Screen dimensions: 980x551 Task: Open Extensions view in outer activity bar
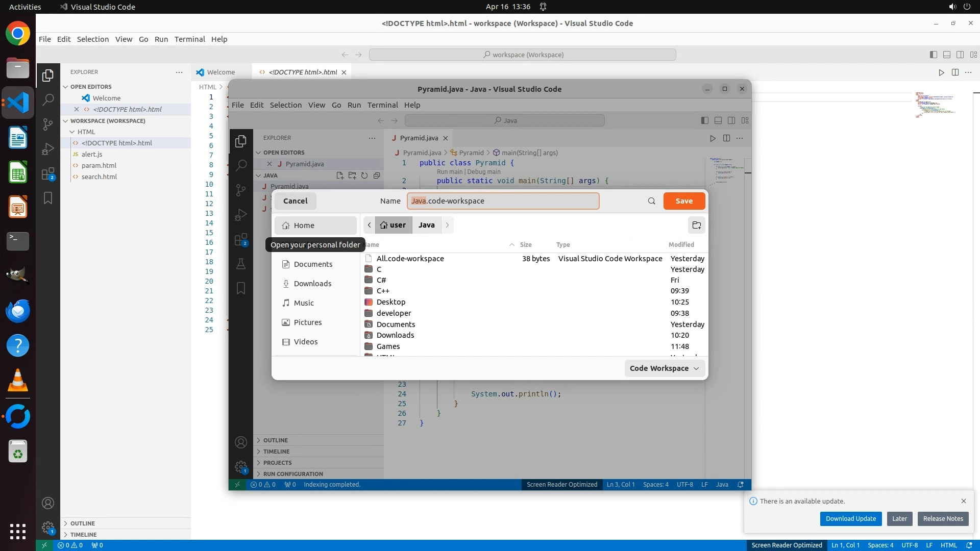click(x=48, y=174)
